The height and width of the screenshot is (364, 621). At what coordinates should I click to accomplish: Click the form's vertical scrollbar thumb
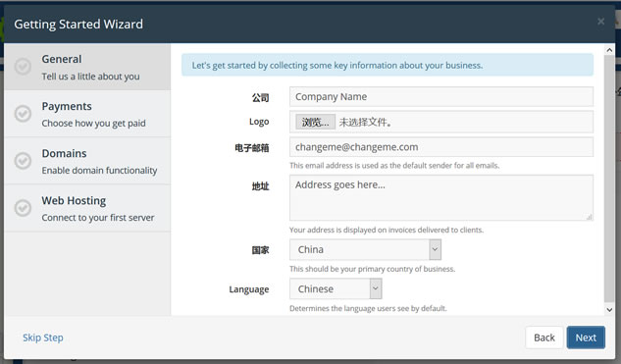click(x=609, y=179)
